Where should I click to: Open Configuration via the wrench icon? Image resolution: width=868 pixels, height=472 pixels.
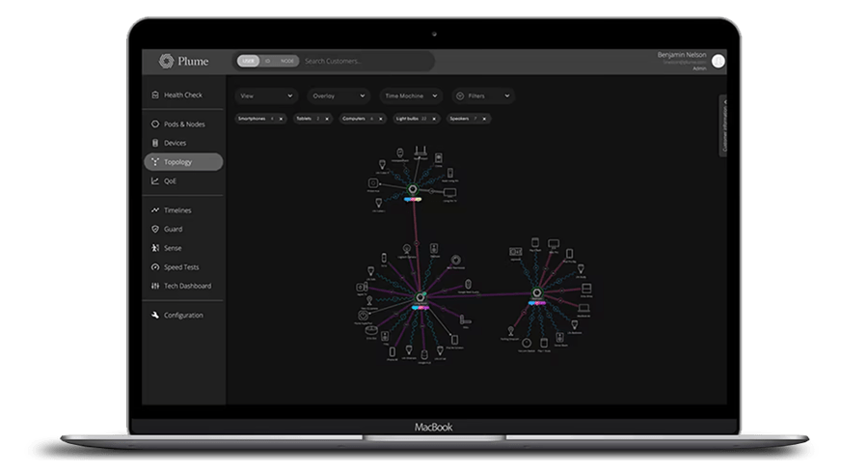click(x=155, y=316)
